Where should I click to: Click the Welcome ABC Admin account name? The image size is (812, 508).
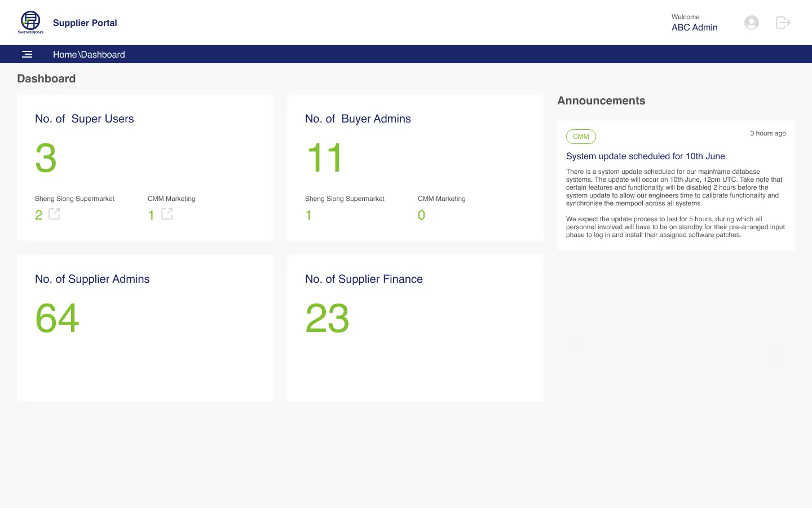pos(694,27)
